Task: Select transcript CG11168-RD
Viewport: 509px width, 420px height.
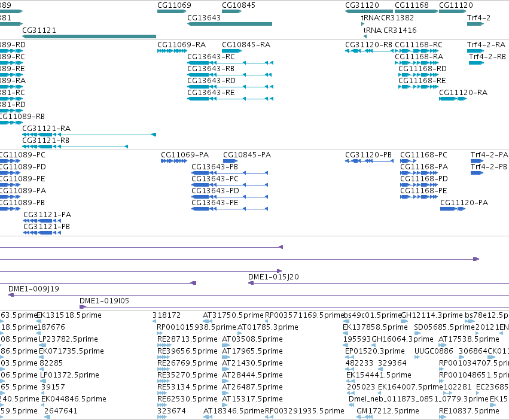Action: (419, 75)
